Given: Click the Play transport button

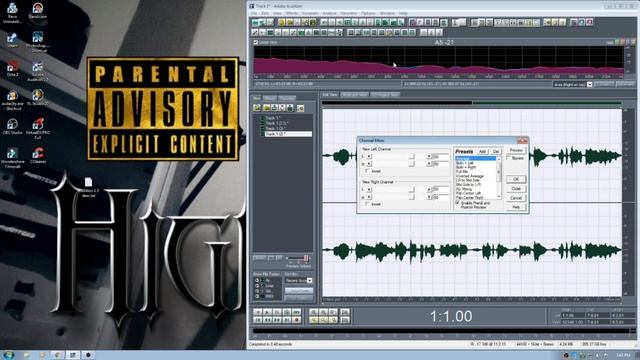Looking at the screenshot, I should pos(267,312).
